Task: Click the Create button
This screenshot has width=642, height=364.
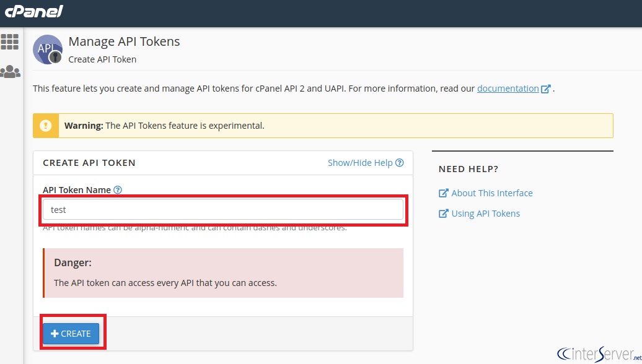Action: (x=71, y=334)
